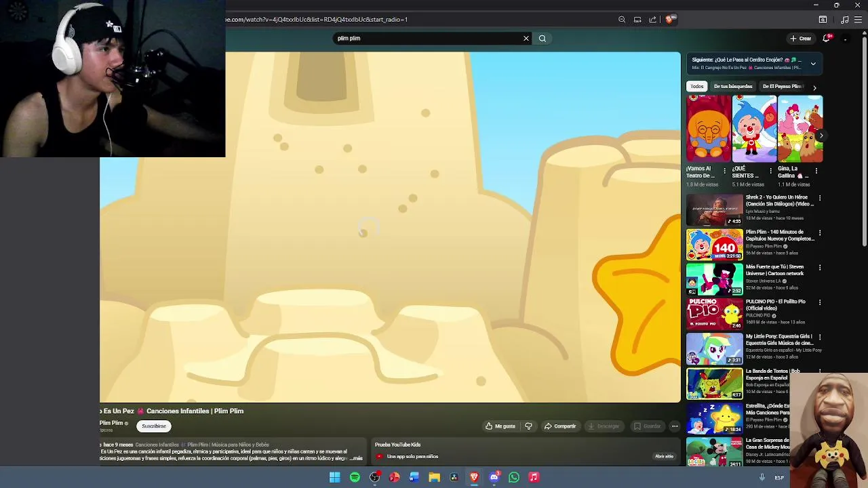Open Word from the taskbar

pos(414,477)
